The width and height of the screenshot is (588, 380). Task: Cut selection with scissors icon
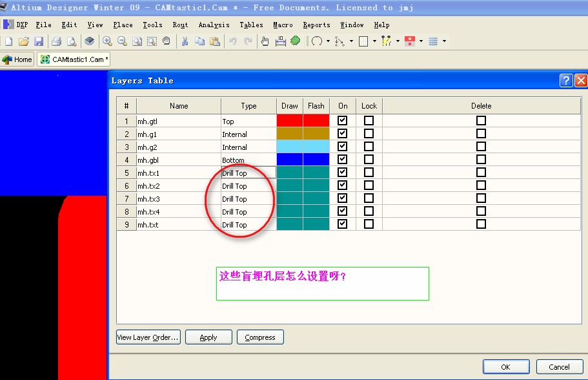(185, 41)
